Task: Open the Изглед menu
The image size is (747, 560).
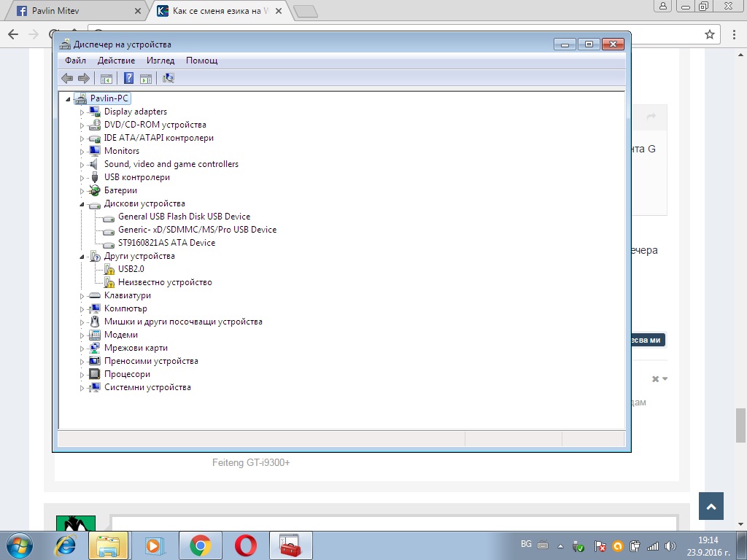Action: click(x=160, y=61)
